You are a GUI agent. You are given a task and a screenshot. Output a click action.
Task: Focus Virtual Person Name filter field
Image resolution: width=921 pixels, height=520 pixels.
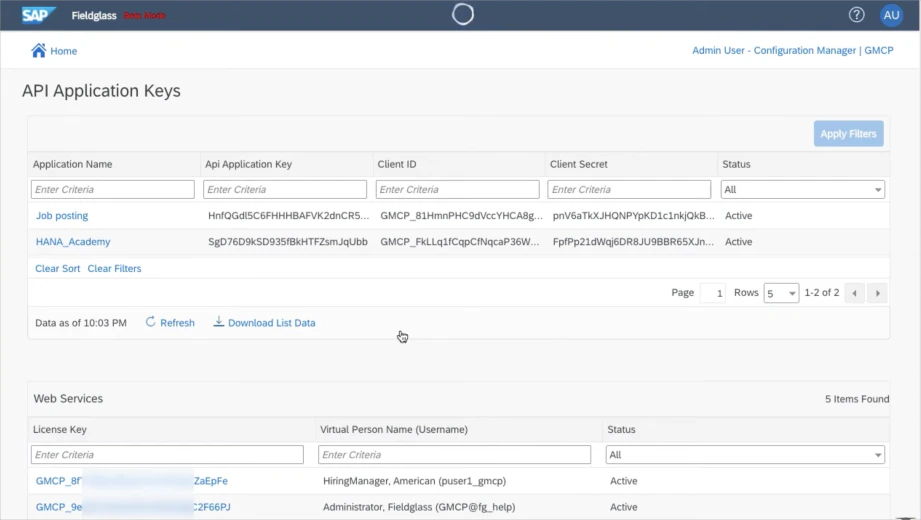pyautogui.click(x=455, y=455)
